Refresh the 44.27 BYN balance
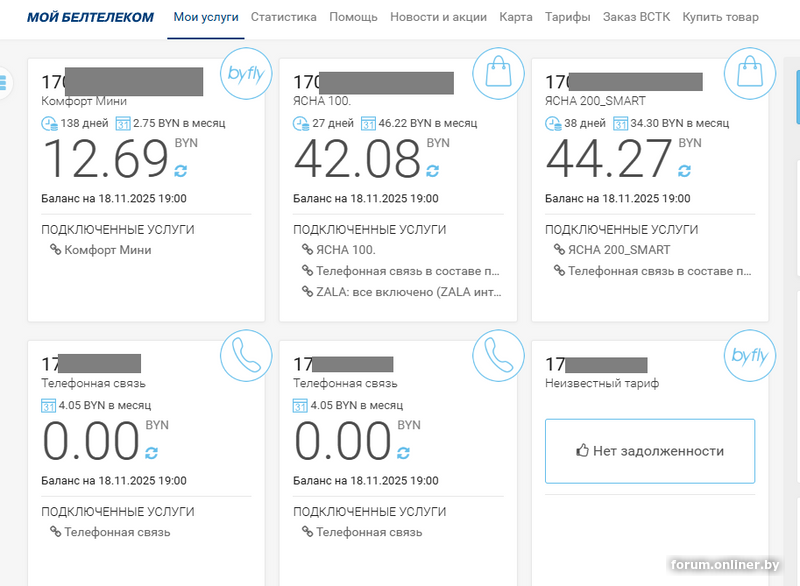This screenshot has height=586, width=800. [x=685, y=171]
